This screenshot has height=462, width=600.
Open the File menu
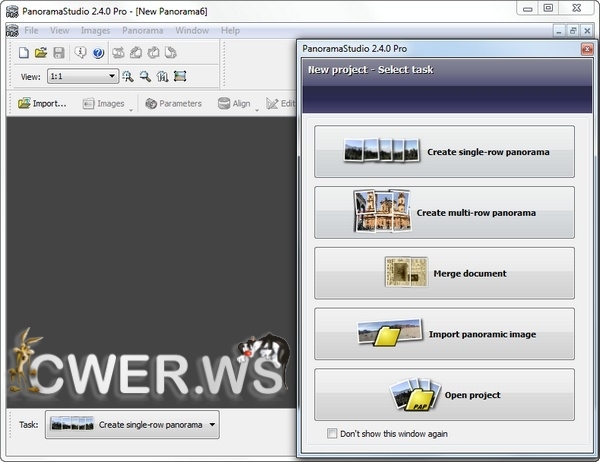point(31,31)
